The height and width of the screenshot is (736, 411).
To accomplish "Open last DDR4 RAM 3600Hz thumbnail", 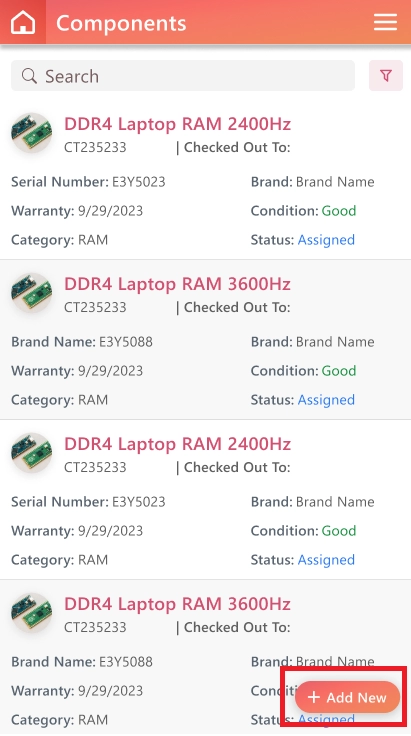I will point(31,613).
